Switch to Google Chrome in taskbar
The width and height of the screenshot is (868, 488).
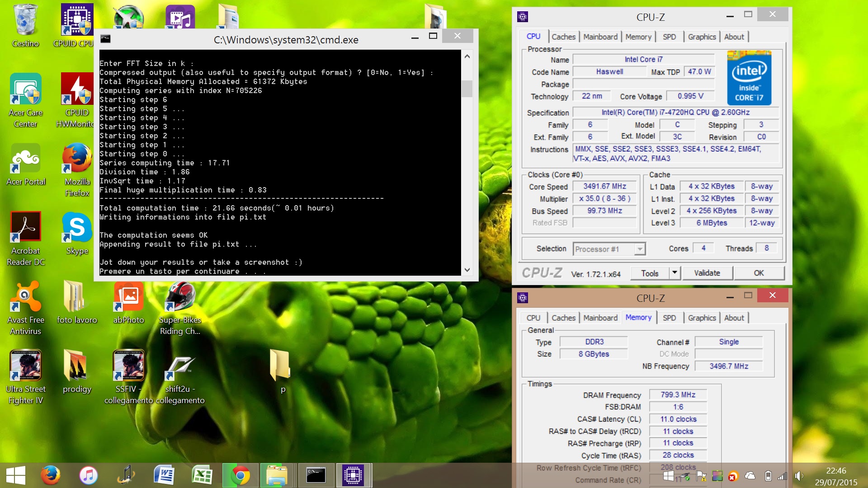click(x=240, y=475)
